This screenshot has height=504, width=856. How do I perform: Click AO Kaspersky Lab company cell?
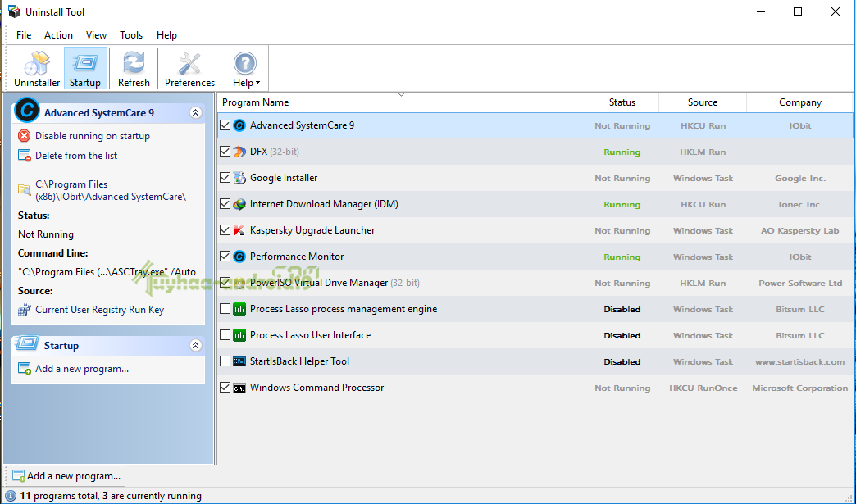click(x=799, y=231)
